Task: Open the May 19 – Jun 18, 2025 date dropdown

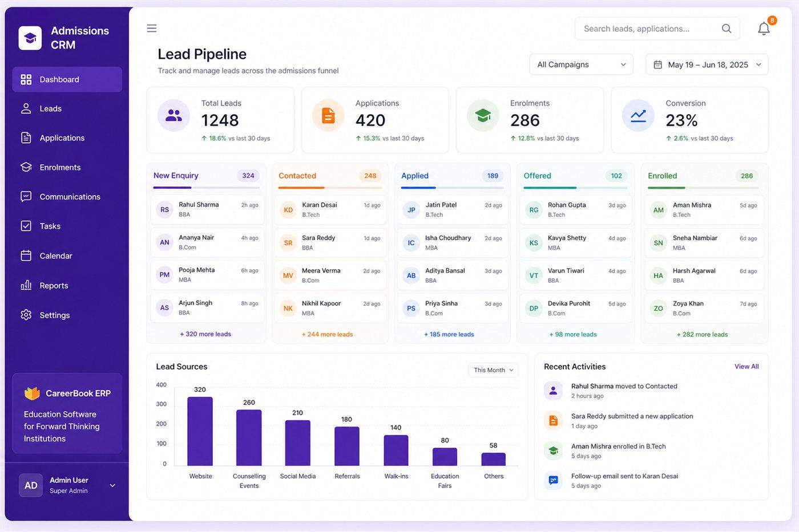Action: [x=707, y=64]
